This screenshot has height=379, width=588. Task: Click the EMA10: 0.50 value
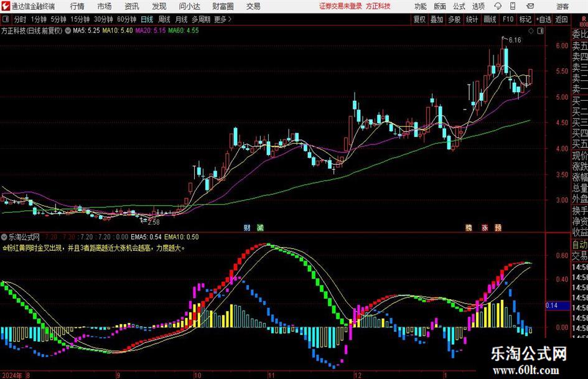coord(182,236)
